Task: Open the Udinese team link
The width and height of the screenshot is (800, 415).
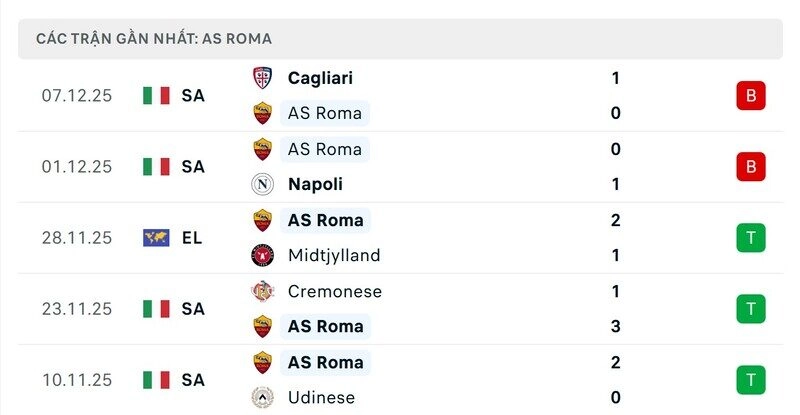Action: coord(321,397)
